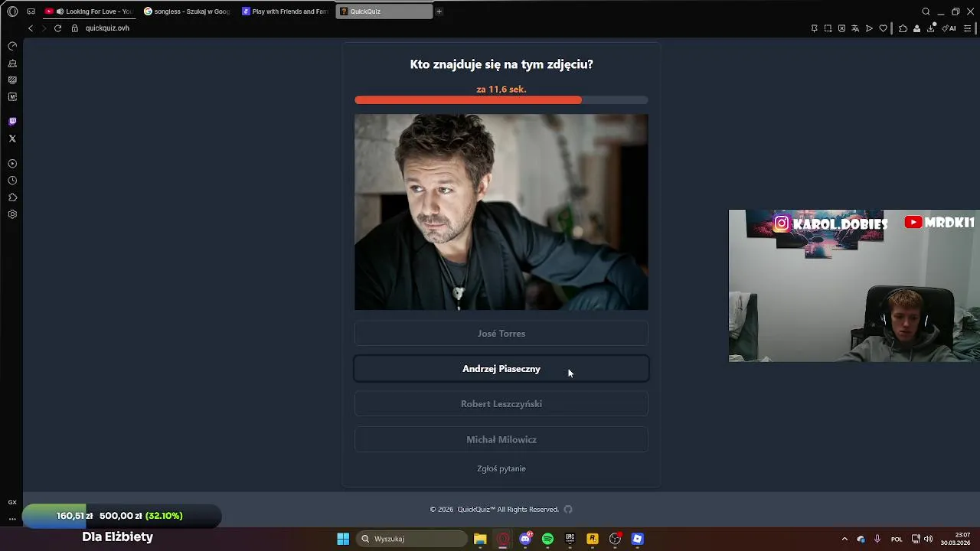The image size is (980, 551).
Task: Click the three dots at sidebar bottom
Action: pos(12,519)
